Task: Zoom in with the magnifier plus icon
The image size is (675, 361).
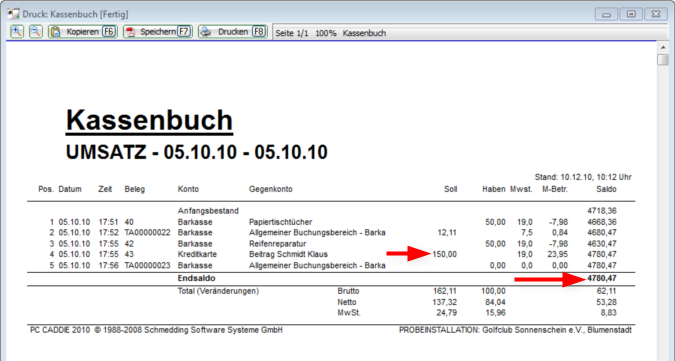Action: [17, 32]
